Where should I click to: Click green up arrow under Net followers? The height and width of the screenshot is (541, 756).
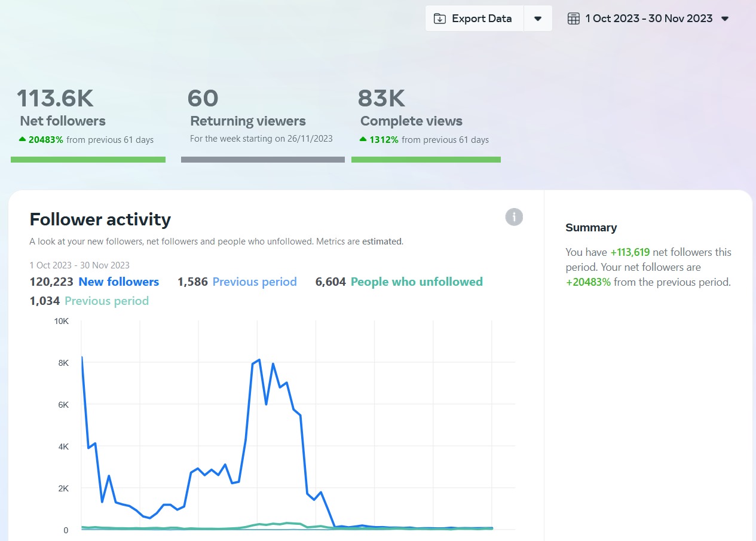coord(23,139)
